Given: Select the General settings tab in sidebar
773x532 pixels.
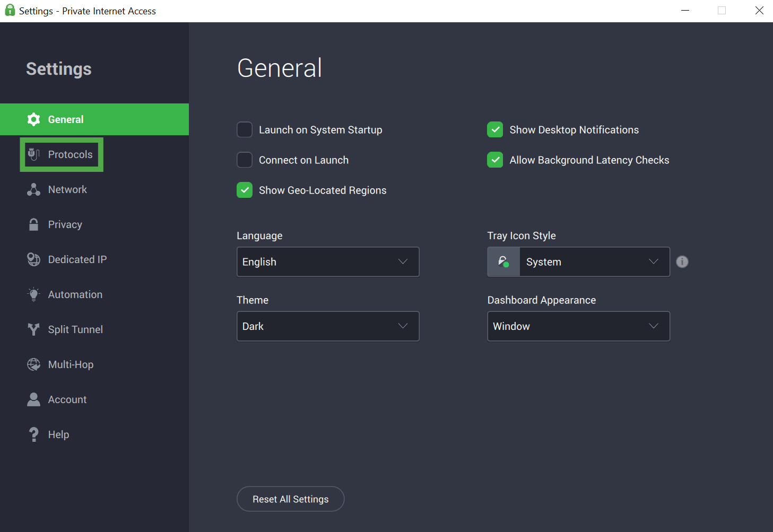Looking at the screenshot, I should pos(94,119).
